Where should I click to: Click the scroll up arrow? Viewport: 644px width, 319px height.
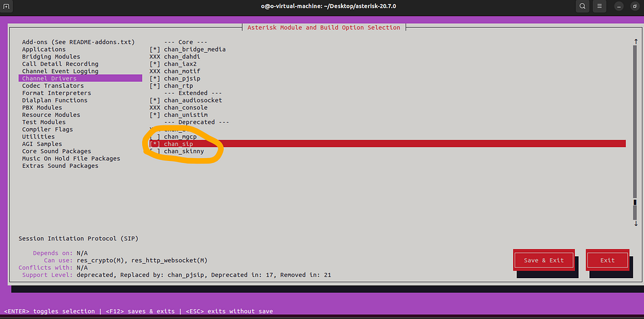(636, 42)
